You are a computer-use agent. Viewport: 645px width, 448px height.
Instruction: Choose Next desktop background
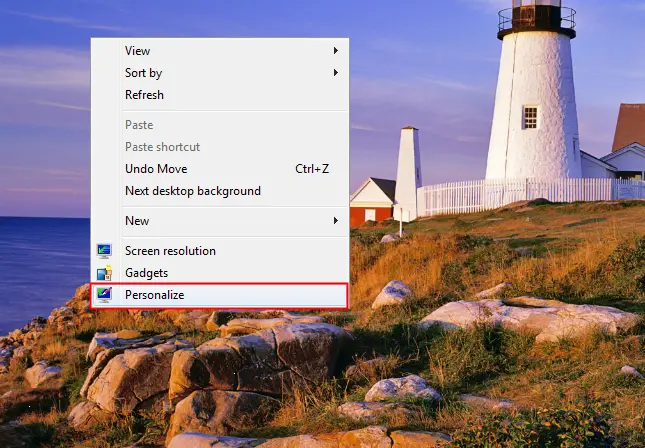(220, 191)
